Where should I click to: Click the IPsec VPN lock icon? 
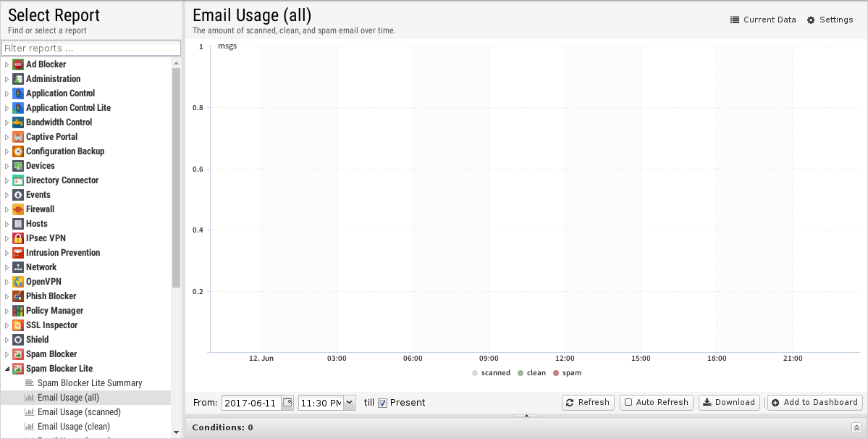17,238
